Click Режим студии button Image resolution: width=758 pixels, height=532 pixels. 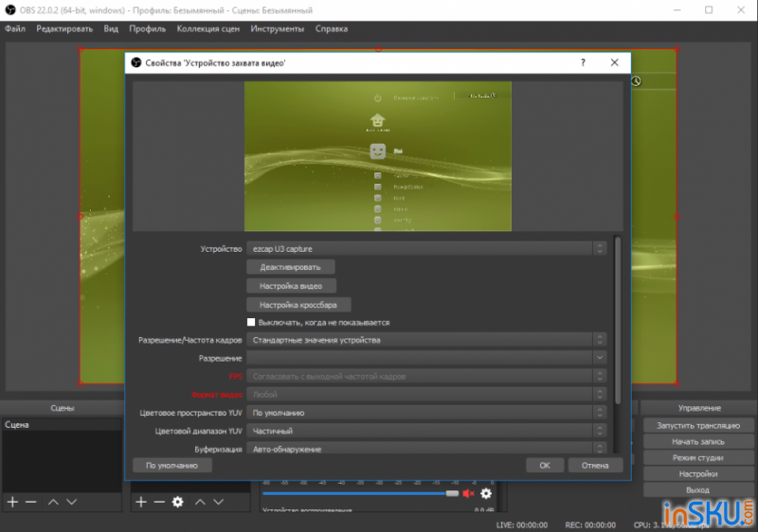pos(698,457)
